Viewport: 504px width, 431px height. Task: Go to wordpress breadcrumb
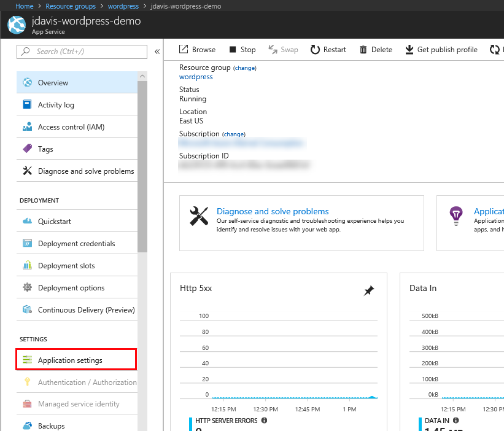pos(123,6)
